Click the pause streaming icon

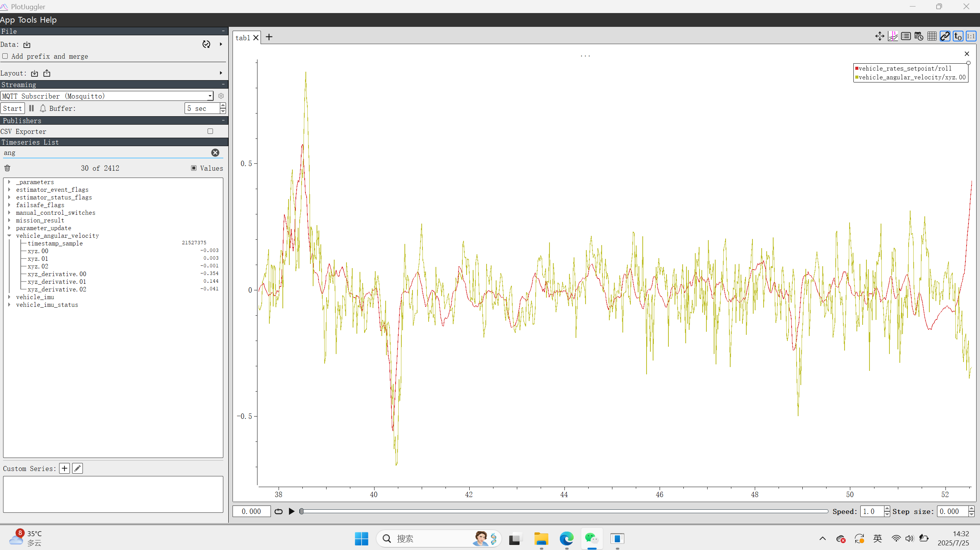(31, 109)
